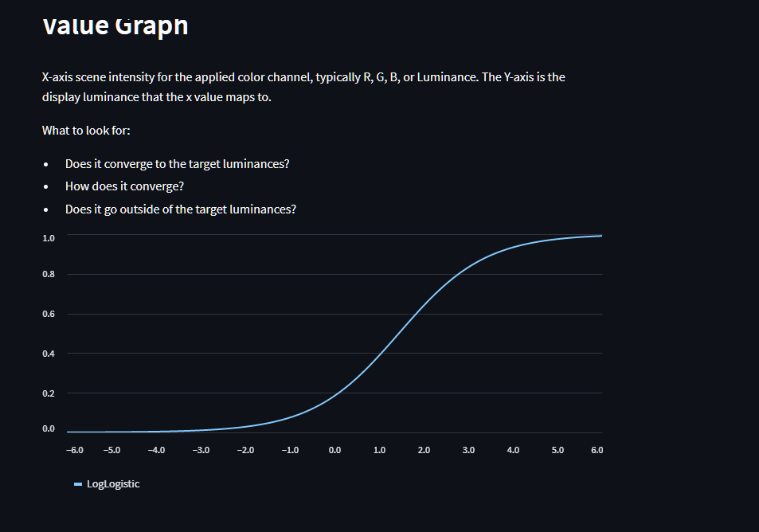This screenshot has width=759, height=532.
Task: Click the x-axis label 0.0
Action: [x=335, y=450]
